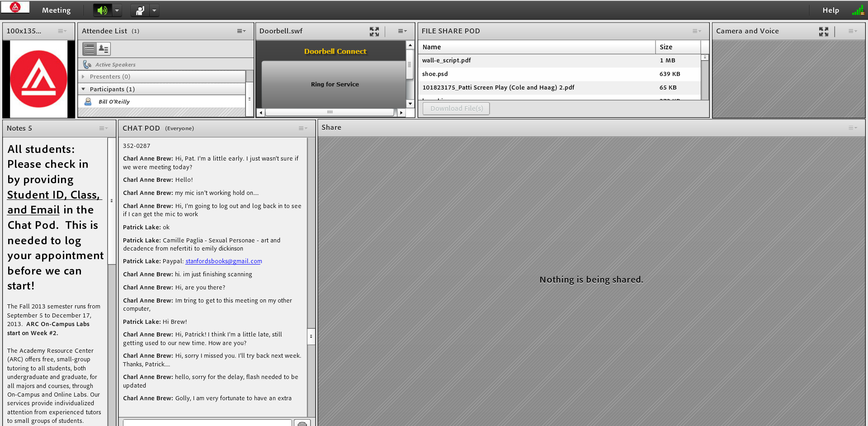Maximize the Camera and Voice pod

point(824,31)
